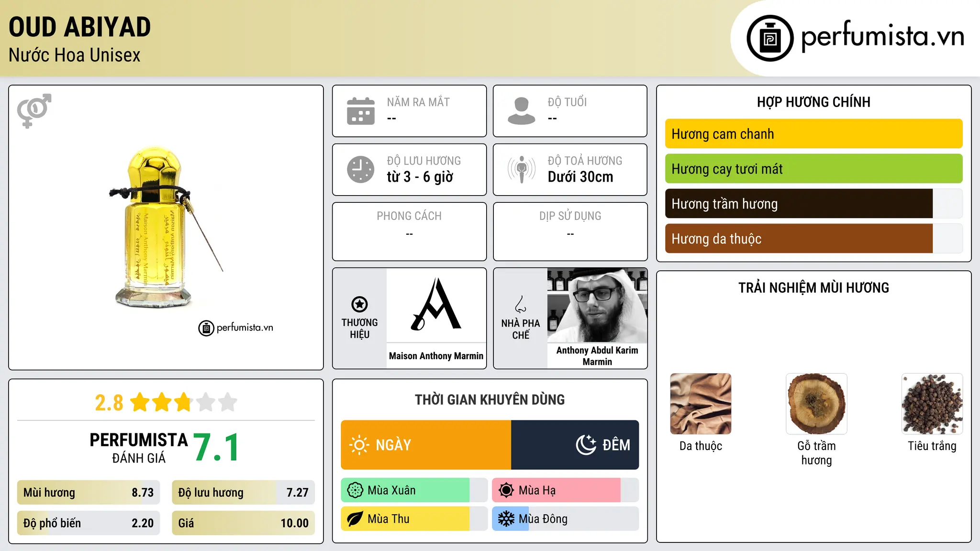Click the flower icon for Mùa Xuân
980x551 pixels.
(x=355, y=490)
